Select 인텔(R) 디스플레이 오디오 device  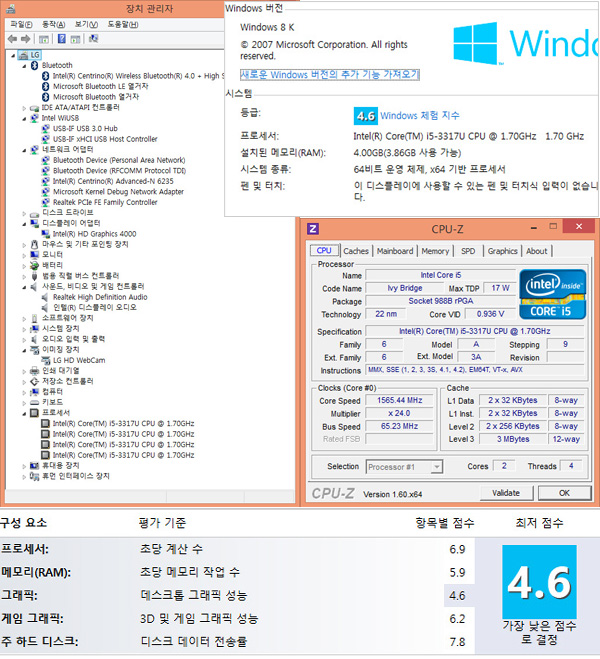(x=95, y=308)
